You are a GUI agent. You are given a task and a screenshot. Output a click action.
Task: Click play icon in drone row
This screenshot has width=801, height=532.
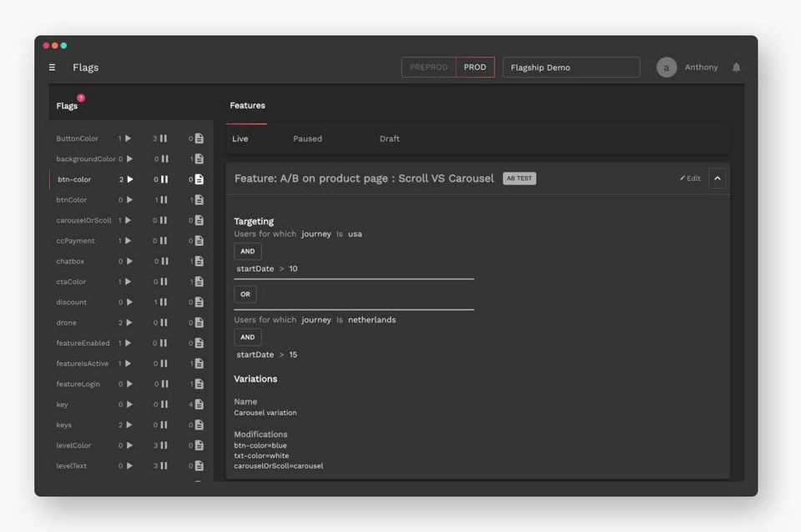pos(129,322)
